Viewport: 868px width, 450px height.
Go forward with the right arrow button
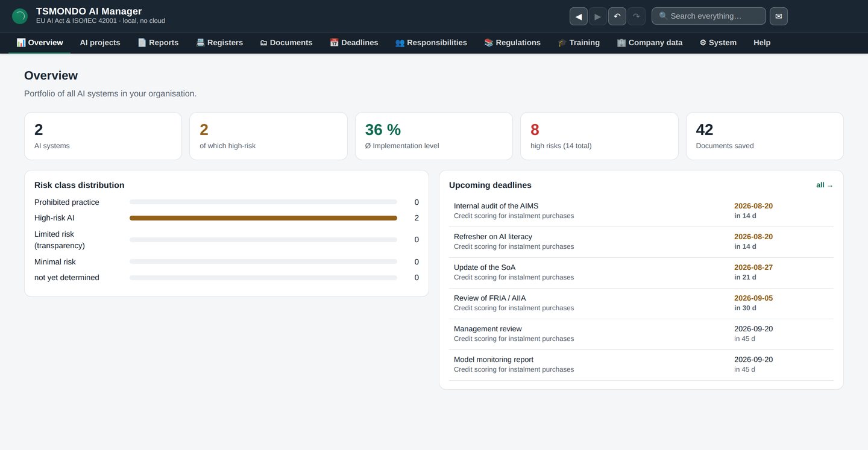tap(598, 16)
